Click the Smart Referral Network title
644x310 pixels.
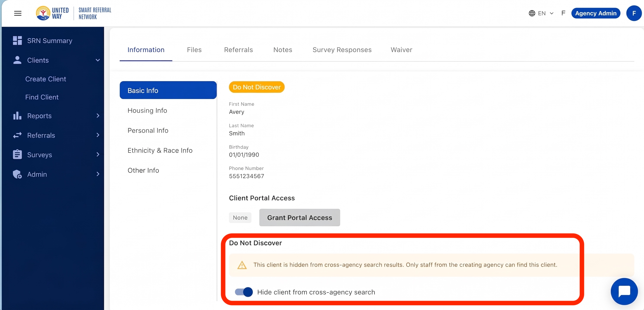[x=95, y=13]
